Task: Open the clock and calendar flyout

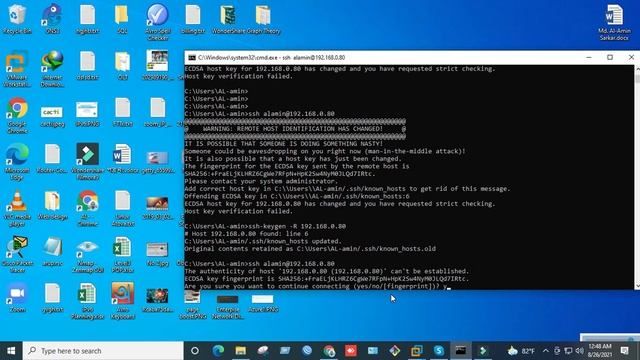Action: pyautogui.click(x=600, y=351)
